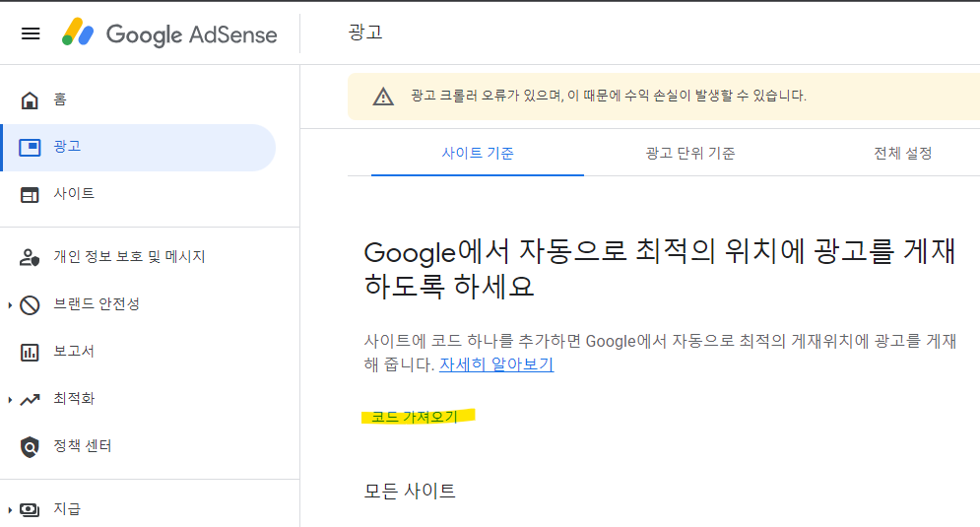This screenshot has height=527, width=980.
Task: Click the 지급 payments money icon
Action: [x=30, y=509]
